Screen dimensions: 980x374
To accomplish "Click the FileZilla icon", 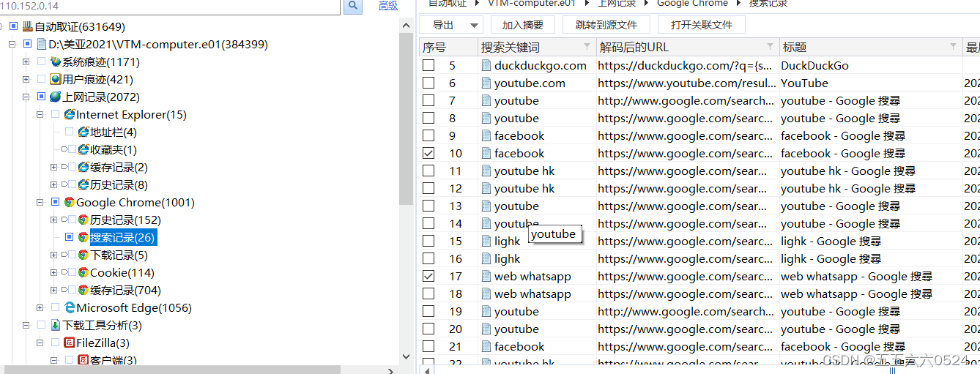I will [70, 343].
